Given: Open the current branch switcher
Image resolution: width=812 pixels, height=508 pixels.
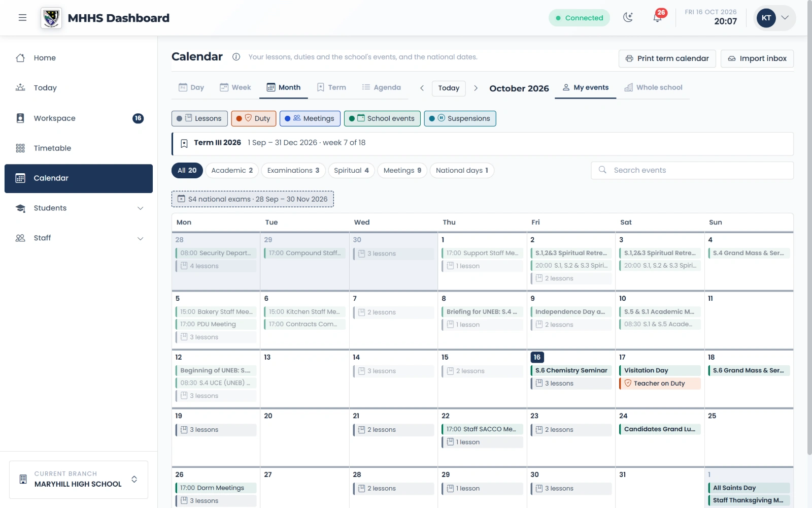Looking at the screenshot, I should [79, 479].
